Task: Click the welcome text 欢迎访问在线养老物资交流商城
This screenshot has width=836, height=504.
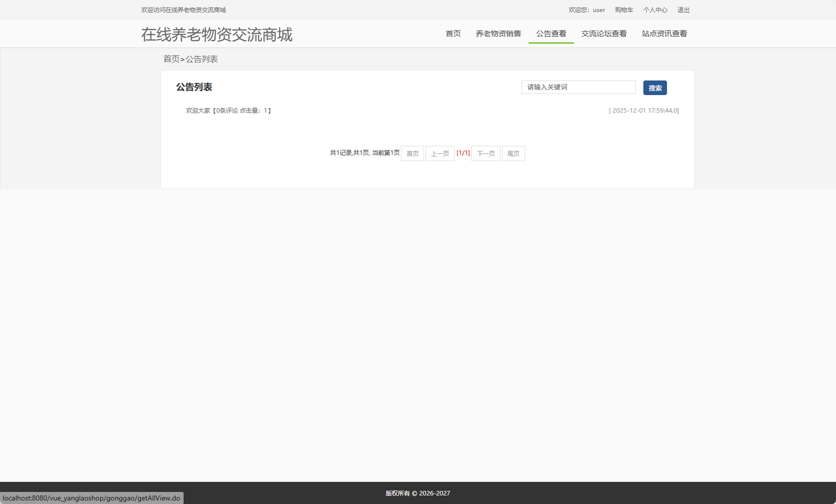Action: pos(184,10)
